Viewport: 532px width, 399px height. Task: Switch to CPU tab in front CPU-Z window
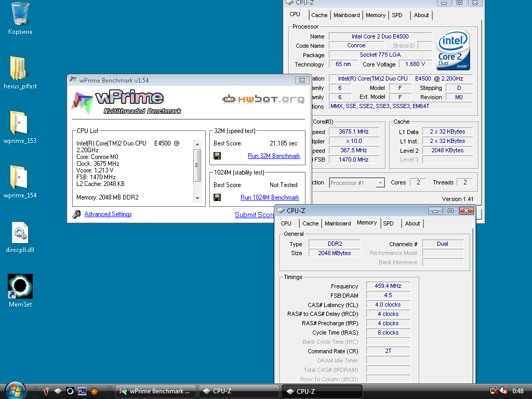tap(286, 223)
